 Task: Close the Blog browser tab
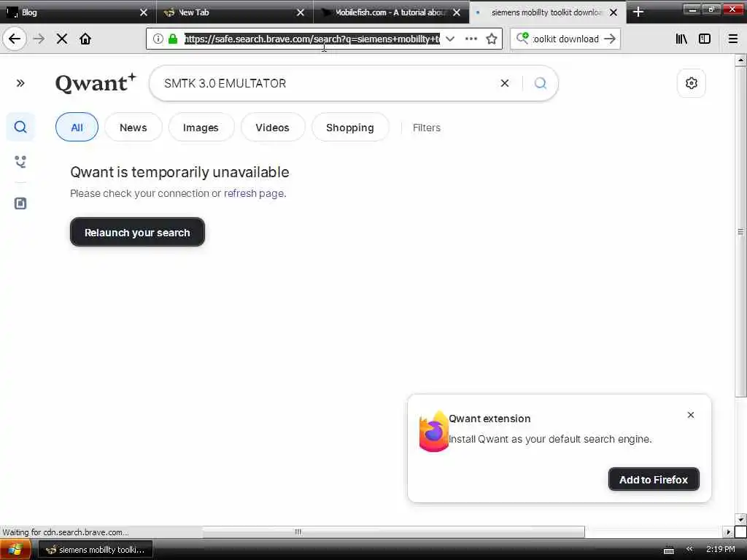click(144, 12)
